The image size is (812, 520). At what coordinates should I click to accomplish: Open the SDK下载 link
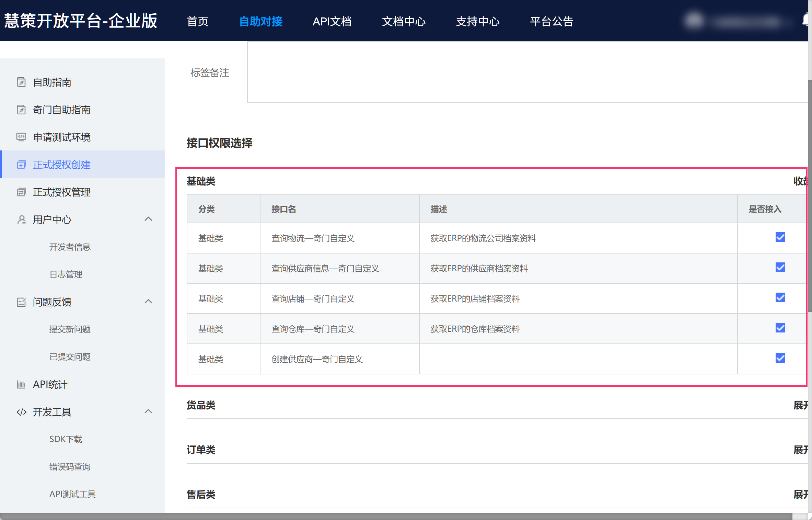[66, 439]
